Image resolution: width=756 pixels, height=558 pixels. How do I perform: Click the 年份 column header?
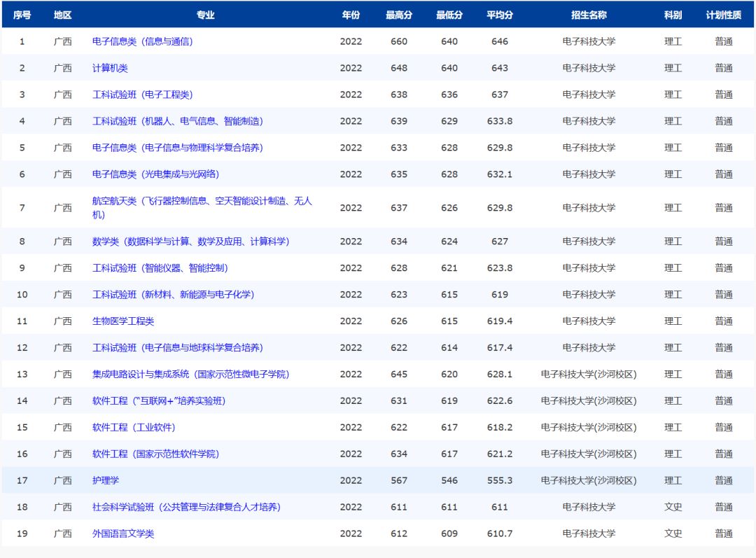351,15
